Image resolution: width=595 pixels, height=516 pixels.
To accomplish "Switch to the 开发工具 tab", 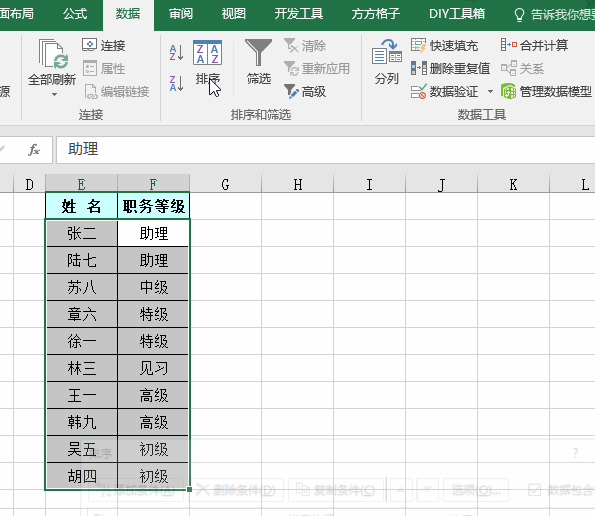I will [x=299, y=14].
